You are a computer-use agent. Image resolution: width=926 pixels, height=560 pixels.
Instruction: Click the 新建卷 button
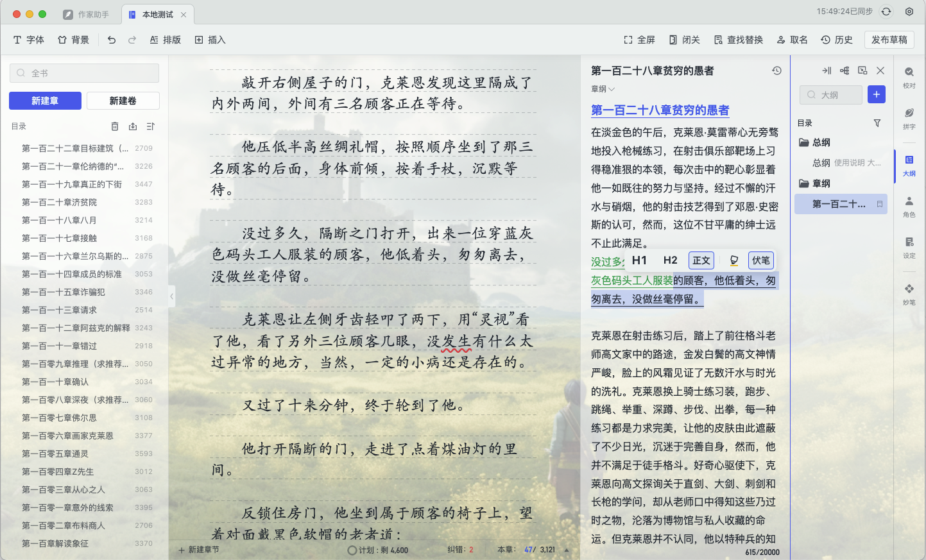123,101
